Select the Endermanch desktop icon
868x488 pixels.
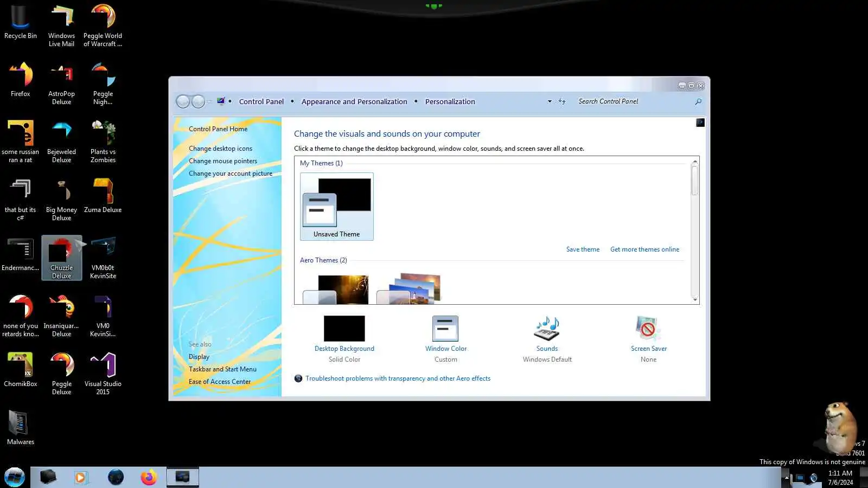click(21, 254)
